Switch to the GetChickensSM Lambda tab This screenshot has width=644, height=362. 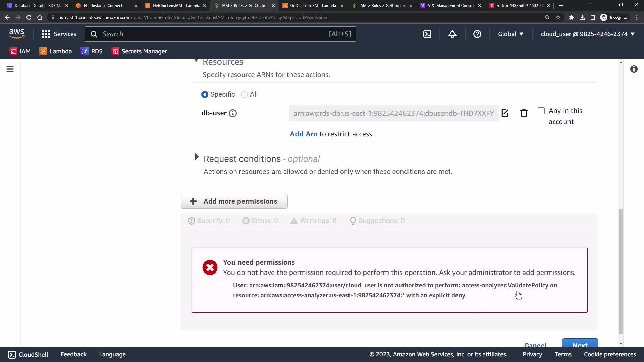point(313,6)
